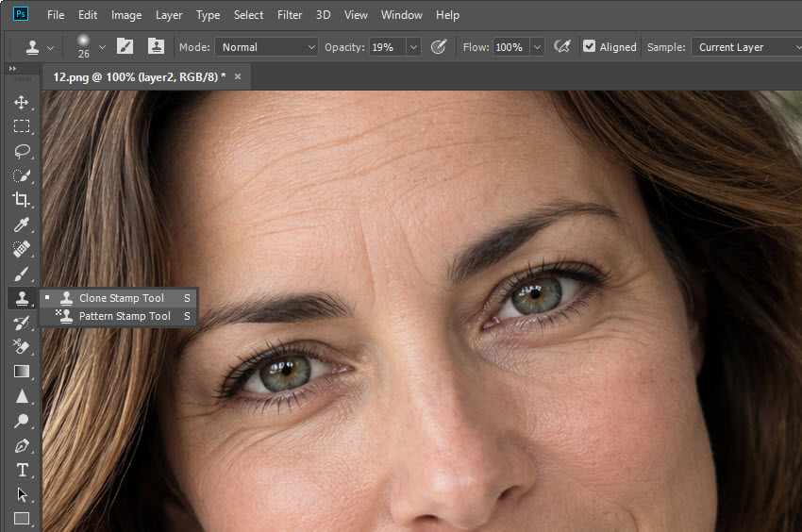Choose Pattern Stamp Tool from flyout
Screen dimensions: 802x532
119,316
